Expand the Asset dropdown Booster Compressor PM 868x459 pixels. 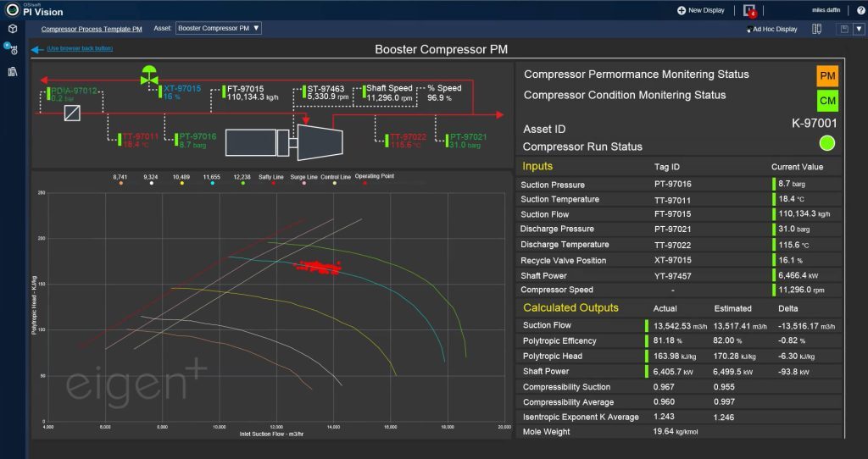[219, 28]
